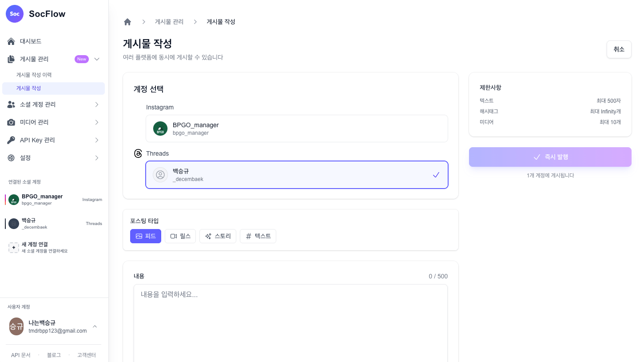Click the 소셜 계정 관리 people icon
The image size is (644, 362).
[11, 105]
